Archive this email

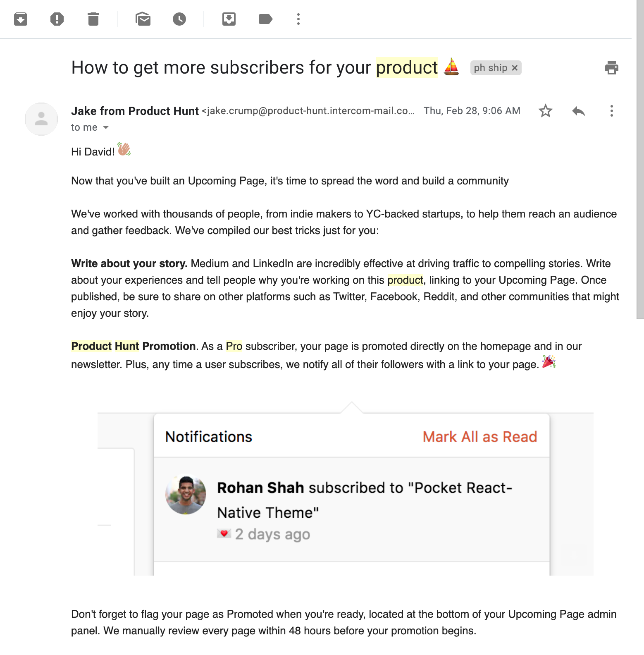(21, 19)
